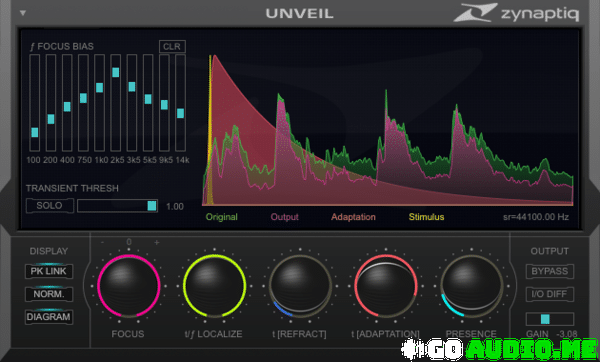Enable BYPASS in the output section
The width and height of the screenshot is (600, 362).
(549, 271)
